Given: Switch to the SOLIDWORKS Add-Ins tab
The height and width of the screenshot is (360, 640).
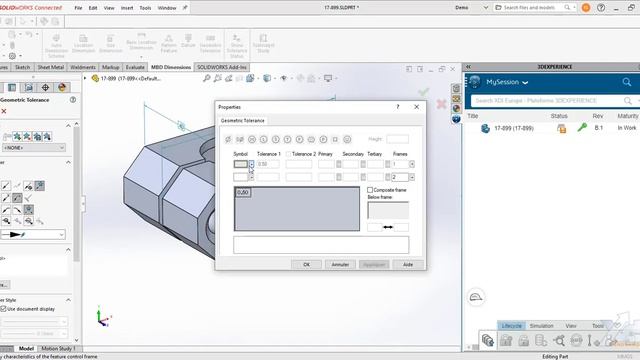Looking at the screenshot, I should click(222, 67).
